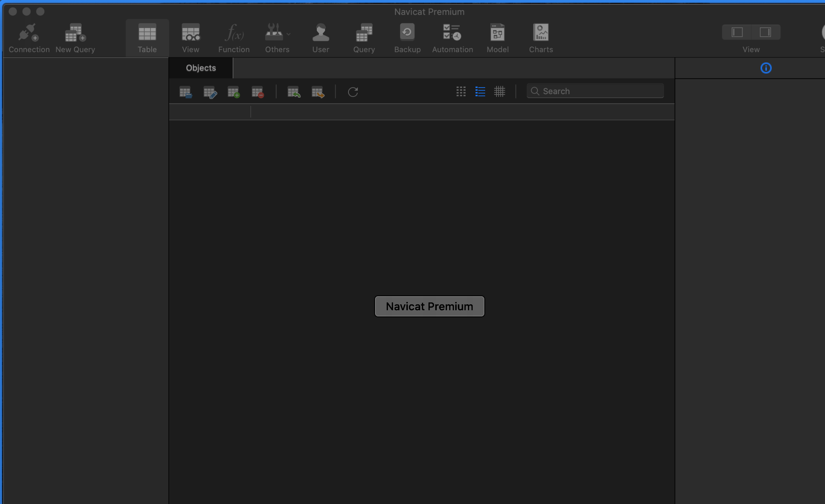
Task: Open the Automation section
Action: [x=452, y=38]
